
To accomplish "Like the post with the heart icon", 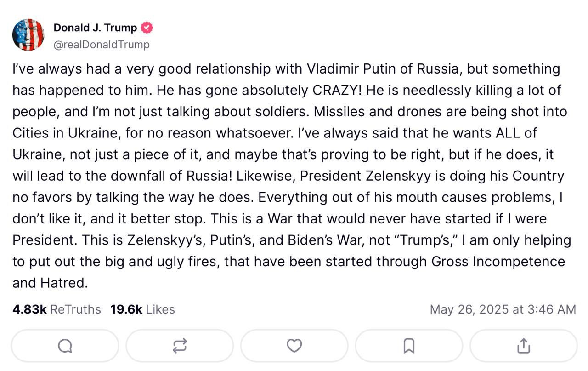I will pyautogui.click(x=294, y=346).
